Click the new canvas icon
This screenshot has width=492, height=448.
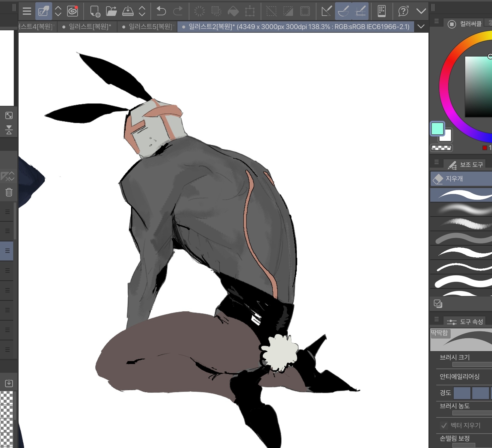[x=95, y=11]
